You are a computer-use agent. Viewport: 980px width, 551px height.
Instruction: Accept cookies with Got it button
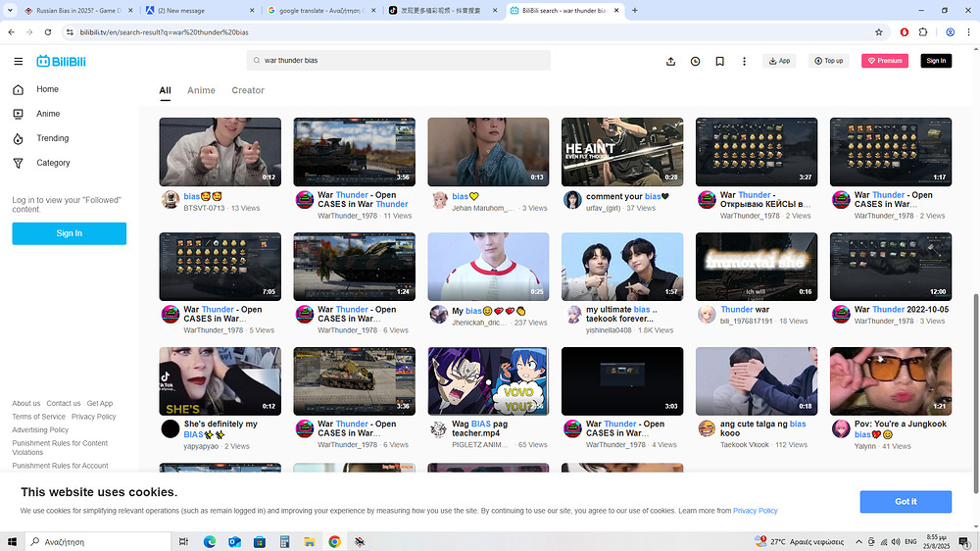[x=906, y=502]
